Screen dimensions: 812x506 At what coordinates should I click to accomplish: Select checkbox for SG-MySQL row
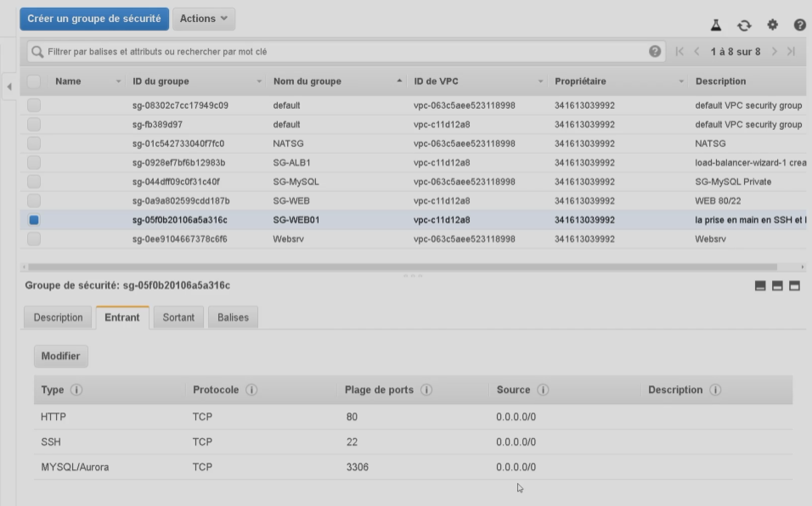pos(34,182)
